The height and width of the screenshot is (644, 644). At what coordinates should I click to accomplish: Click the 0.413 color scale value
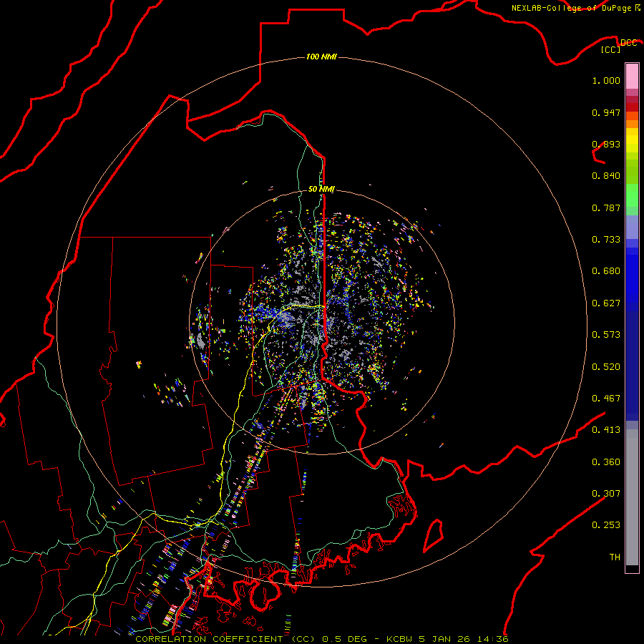tap(606, 430)
